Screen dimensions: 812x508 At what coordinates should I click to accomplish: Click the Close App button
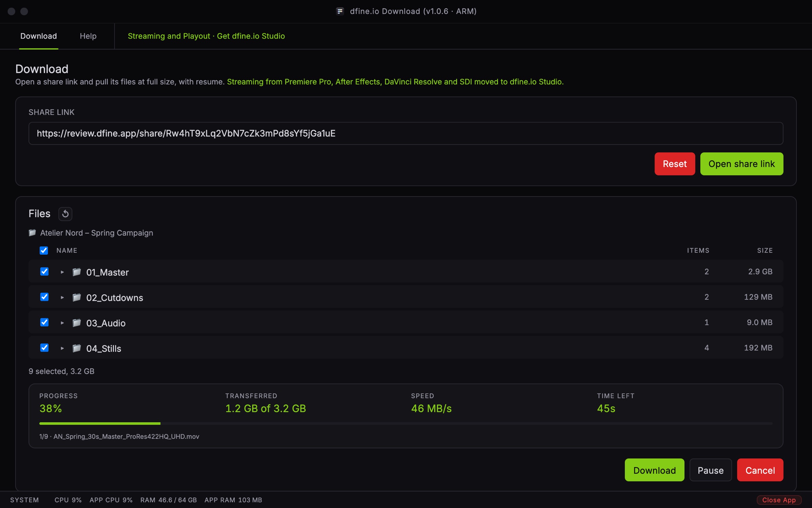point(779,500)
